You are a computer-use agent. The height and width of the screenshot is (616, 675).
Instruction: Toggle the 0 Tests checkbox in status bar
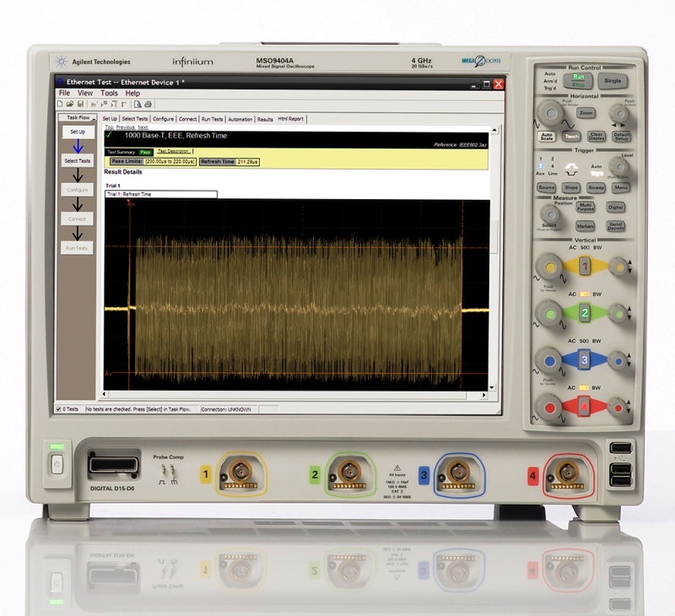tap(58, 409)
